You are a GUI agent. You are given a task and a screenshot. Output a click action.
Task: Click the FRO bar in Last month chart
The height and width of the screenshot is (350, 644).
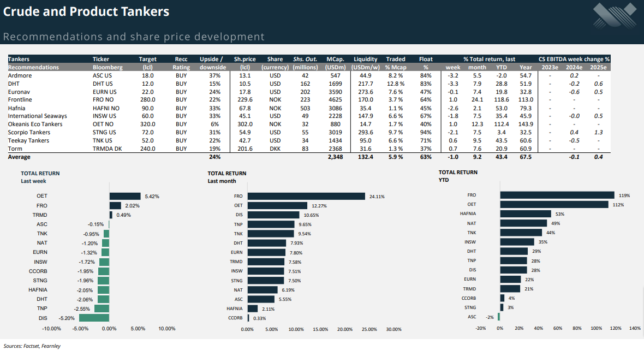tap(306, 197)
